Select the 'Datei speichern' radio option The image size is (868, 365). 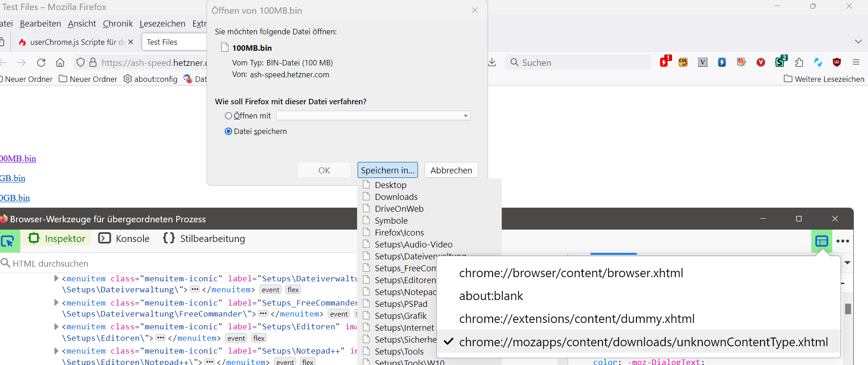tap(228, 131)
